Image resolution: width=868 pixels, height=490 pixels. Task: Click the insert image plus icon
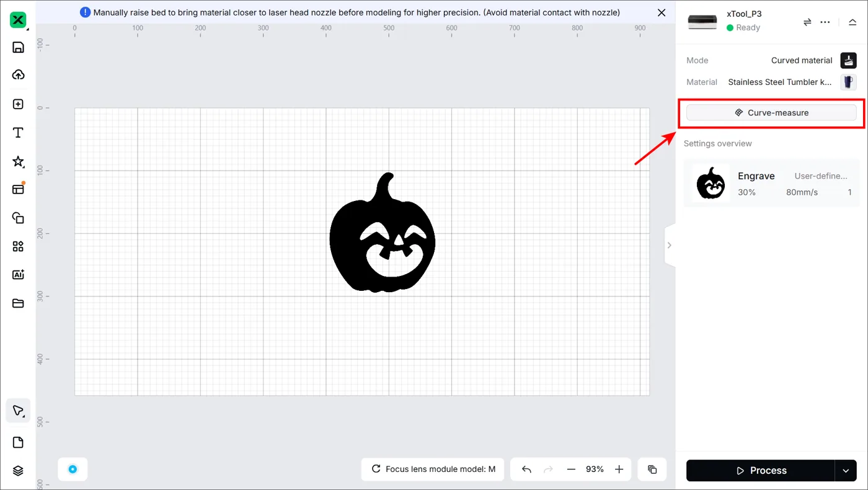click(18, 104)
